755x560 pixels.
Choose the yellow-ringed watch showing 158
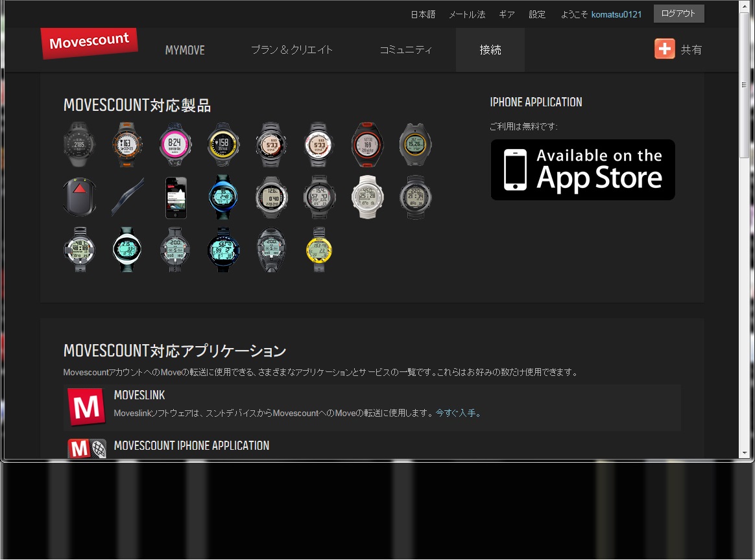(223, 145)
